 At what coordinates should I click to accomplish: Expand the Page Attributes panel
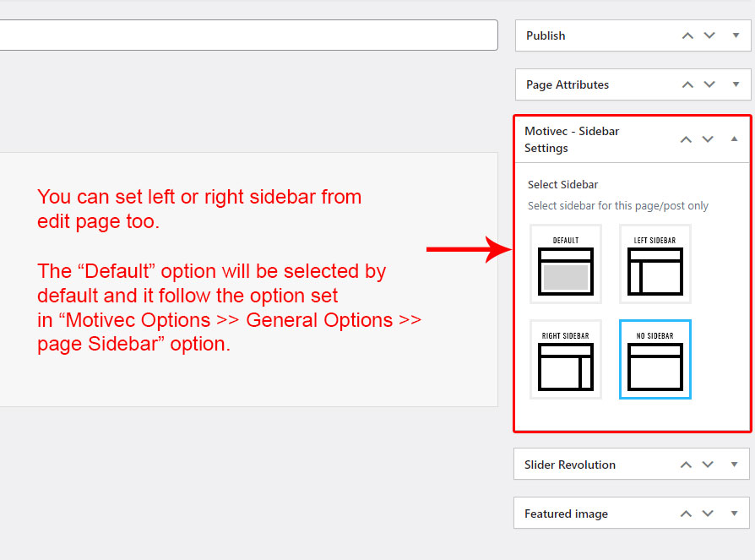(x=736, y=84)
